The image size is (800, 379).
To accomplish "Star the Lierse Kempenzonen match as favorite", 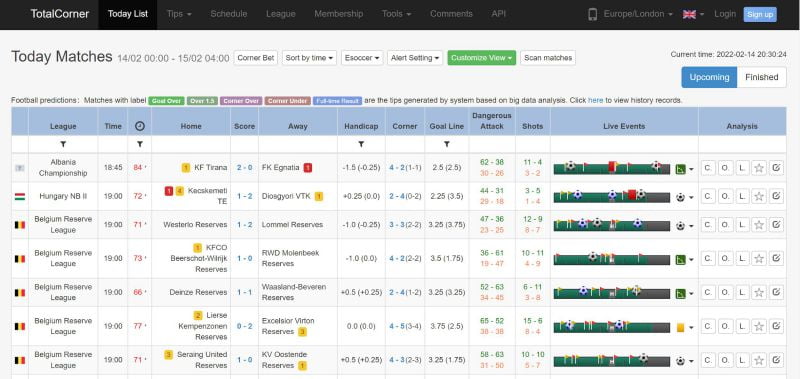I will (759, 326).
